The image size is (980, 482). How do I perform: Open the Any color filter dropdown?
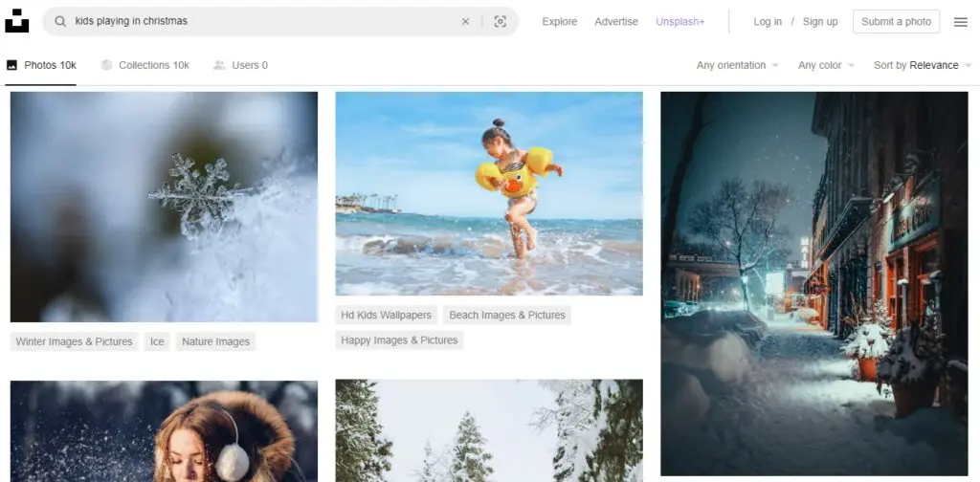(x=826, y=65)
